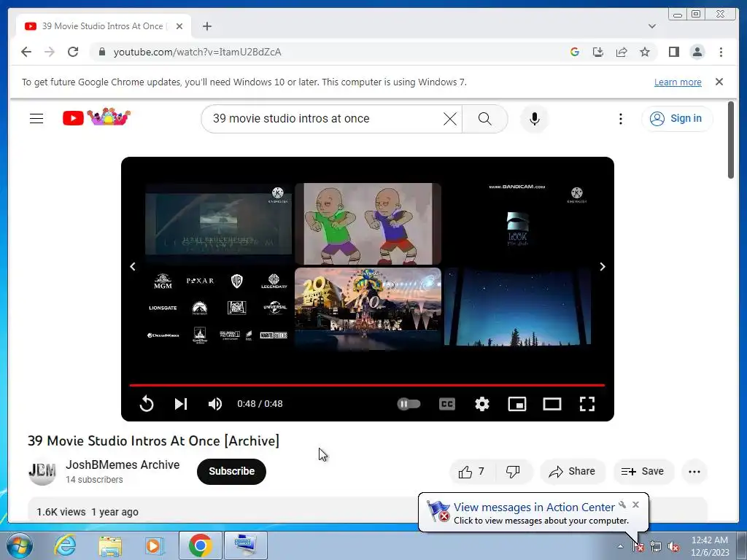Screen dimensions: 747x560
Task: Open video settings gear
Action: [x=481, y=404]
